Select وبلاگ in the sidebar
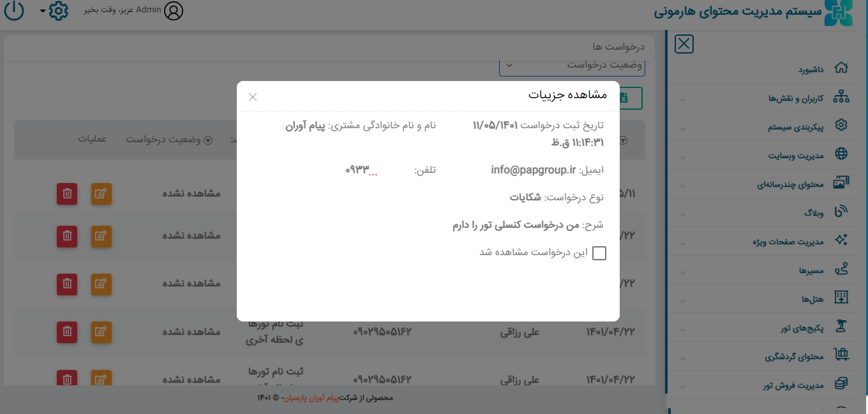The width and height of the screenshot is (868, 414). 813,212
